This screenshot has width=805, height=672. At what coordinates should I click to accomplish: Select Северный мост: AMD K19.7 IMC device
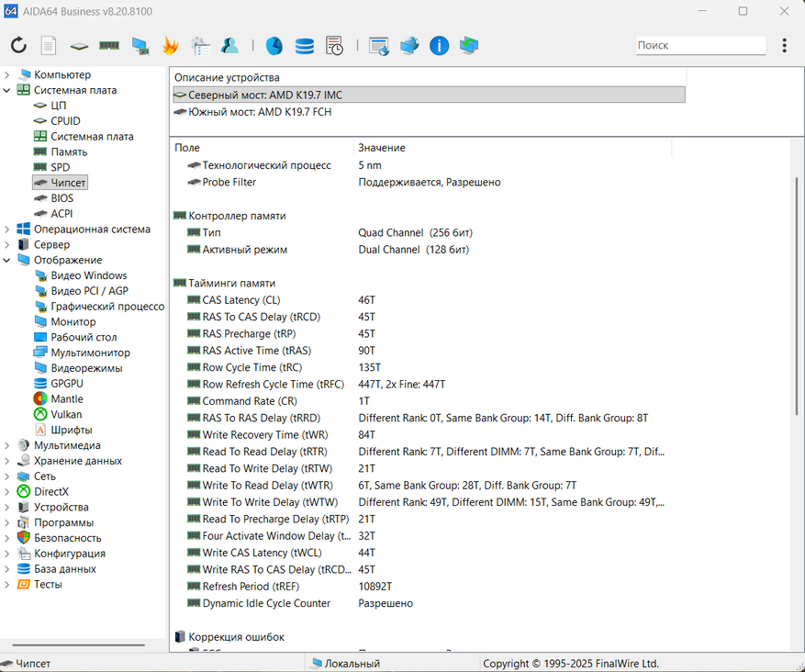click(x=429, y=95)
